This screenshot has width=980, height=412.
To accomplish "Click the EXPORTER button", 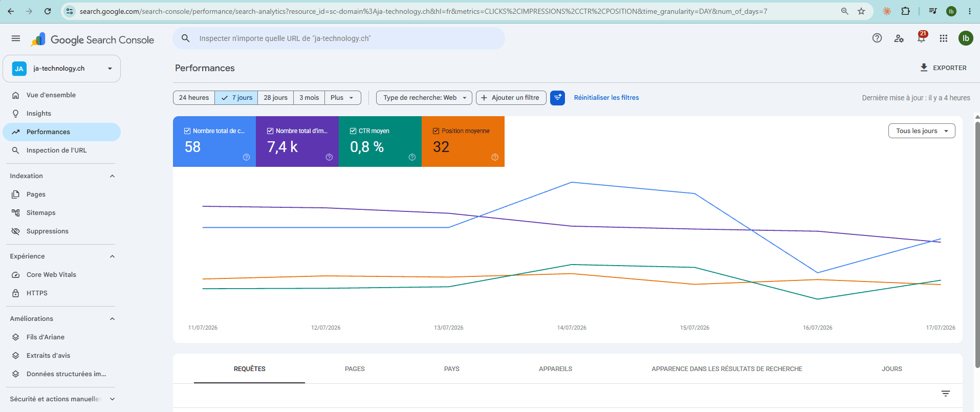I will click(x=943, y=68).
